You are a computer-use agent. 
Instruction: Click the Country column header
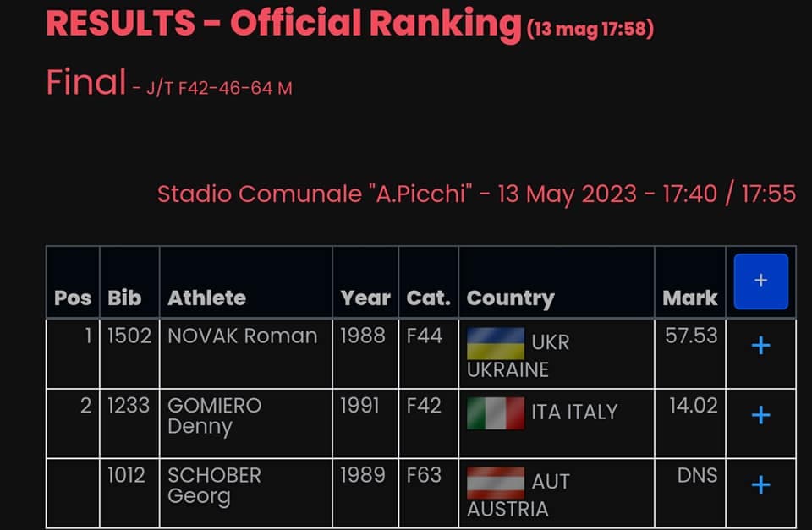[x=510, y=298]
